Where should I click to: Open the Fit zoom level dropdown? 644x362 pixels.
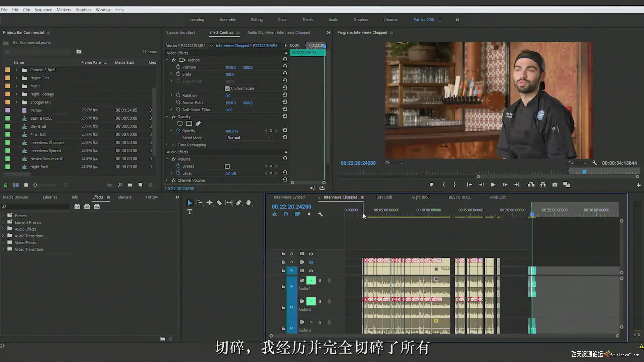click(x=394, y=163)
